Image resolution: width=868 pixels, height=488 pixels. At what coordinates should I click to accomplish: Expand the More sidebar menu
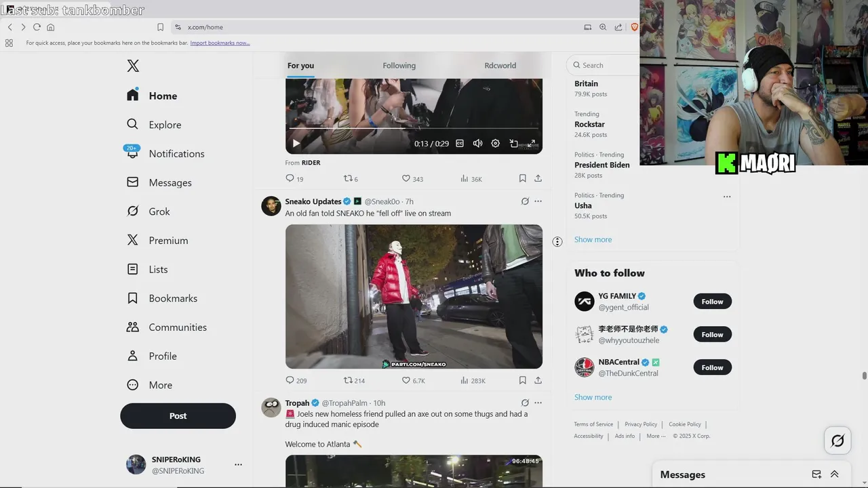[150, 385]
